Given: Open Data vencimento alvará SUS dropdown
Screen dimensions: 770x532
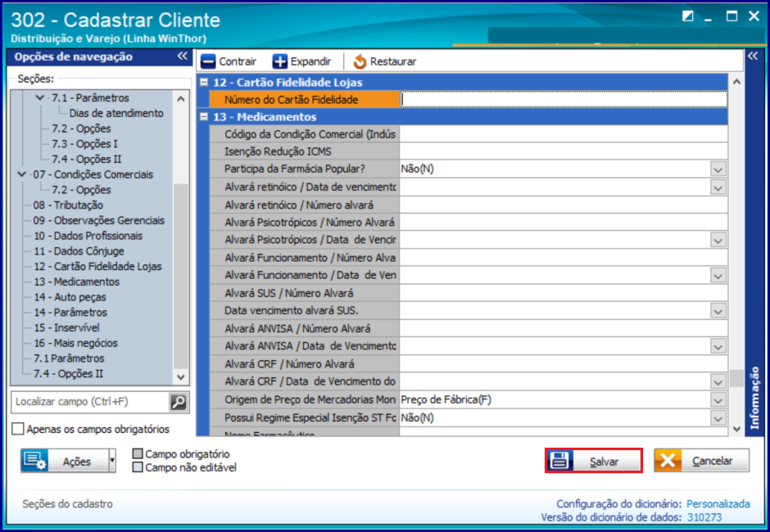Looking at the screenshot, I should pyautogui.click(x=718, y=311).
